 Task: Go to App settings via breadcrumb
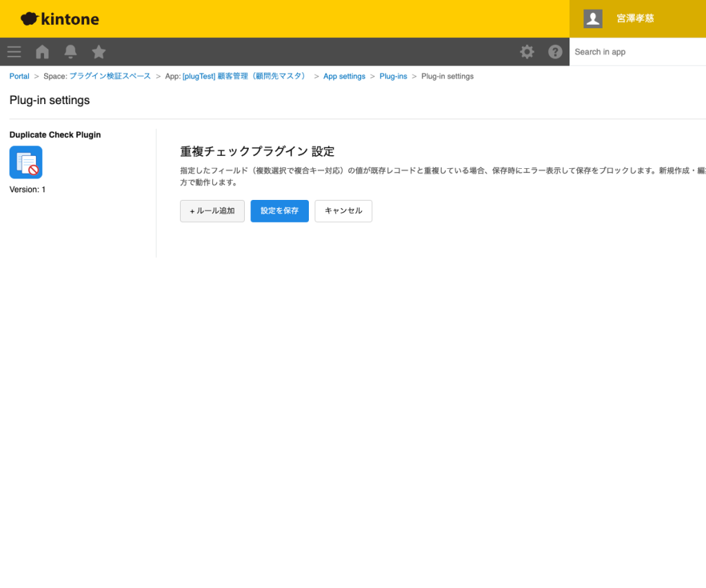pos(344,76)
